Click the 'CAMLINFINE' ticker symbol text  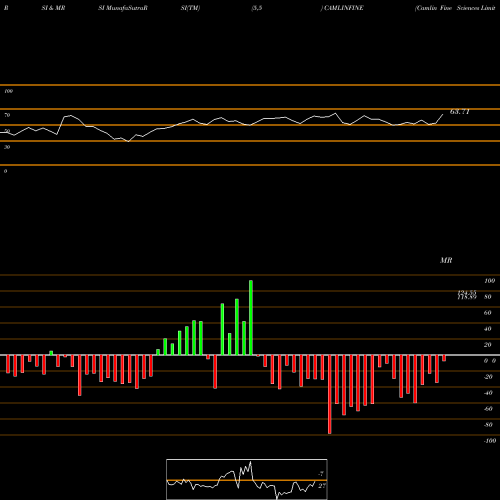click(343, 8)
